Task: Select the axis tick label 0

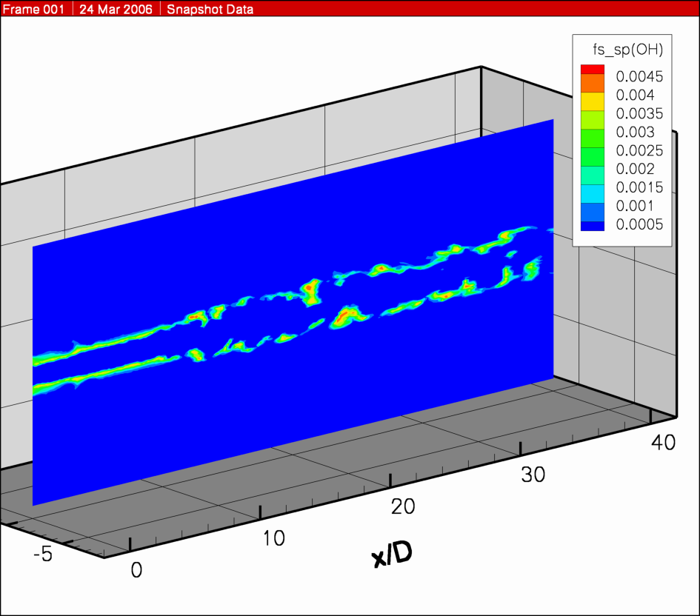Action: tap(136, 569)
